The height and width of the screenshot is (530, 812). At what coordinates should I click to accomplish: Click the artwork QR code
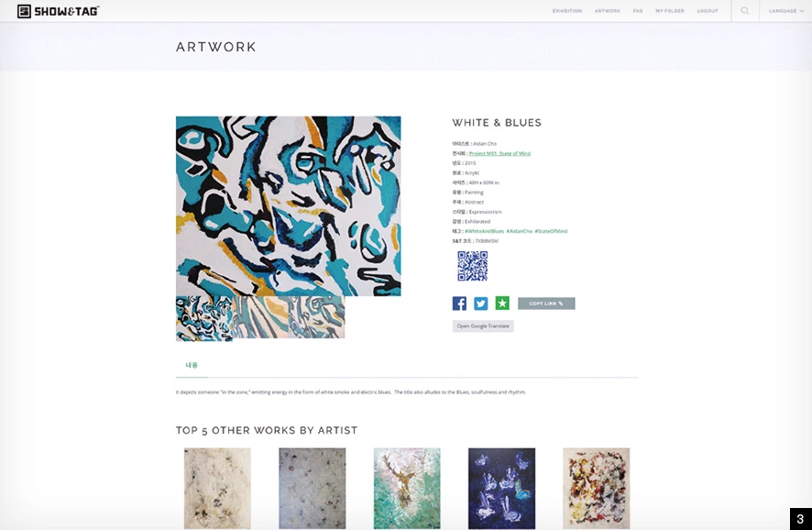click(x=472, y=266)
